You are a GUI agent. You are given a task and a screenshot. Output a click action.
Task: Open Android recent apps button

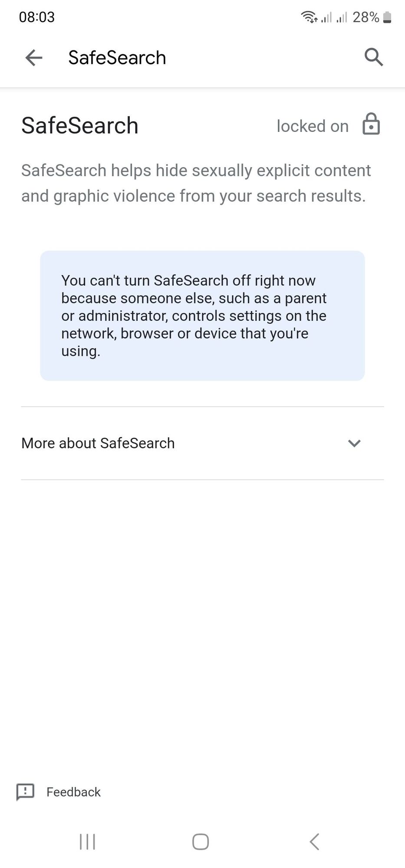tap(87, 842)
